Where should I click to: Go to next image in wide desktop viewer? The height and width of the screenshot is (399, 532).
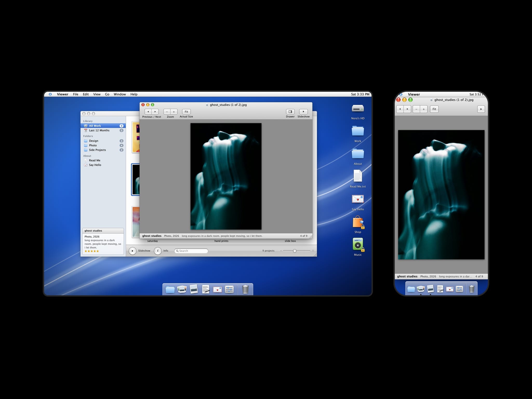155,112
